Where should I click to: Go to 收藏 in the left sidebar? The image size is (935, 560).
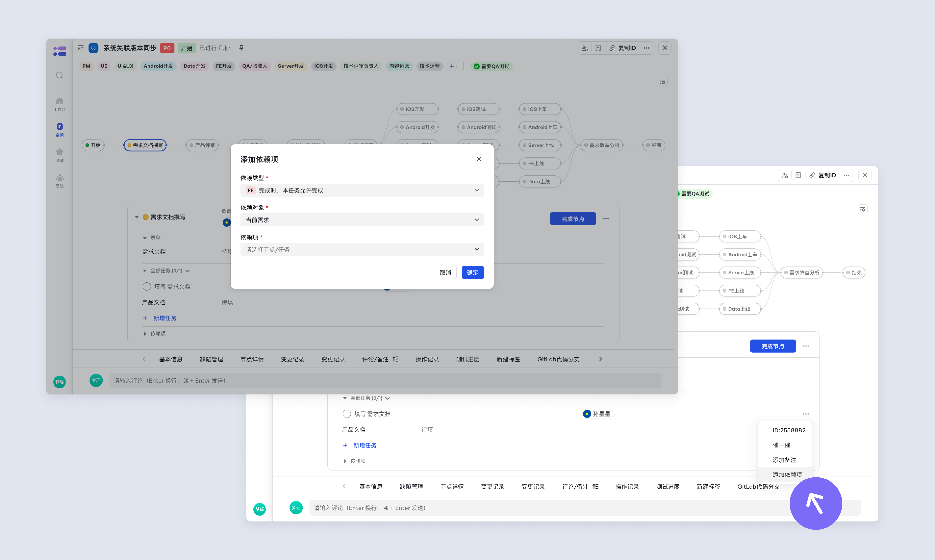tap(59, 155)
